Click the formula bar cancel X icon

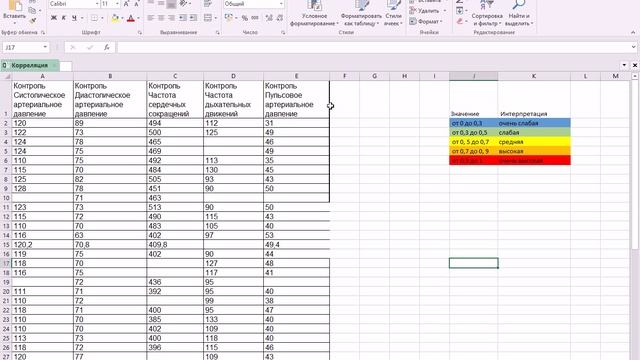(73, 47)
